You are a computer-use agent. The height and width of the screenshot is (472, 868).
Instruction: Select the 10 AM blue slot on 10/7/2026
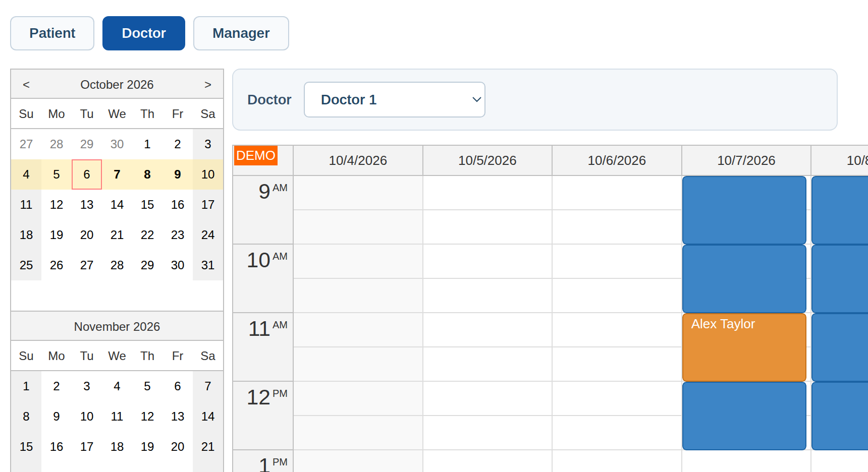744,279
